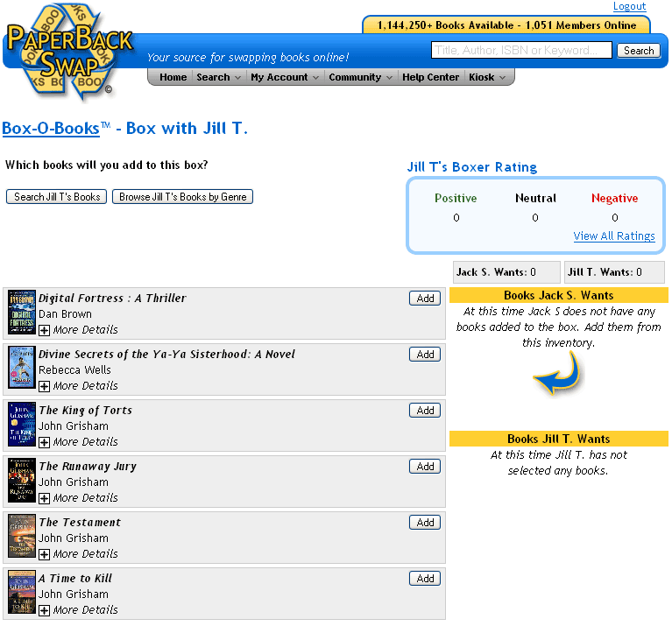Click the Digital Fortress : A Thriller title
This screenshot has width=672, height=626.
click(112, 298)
